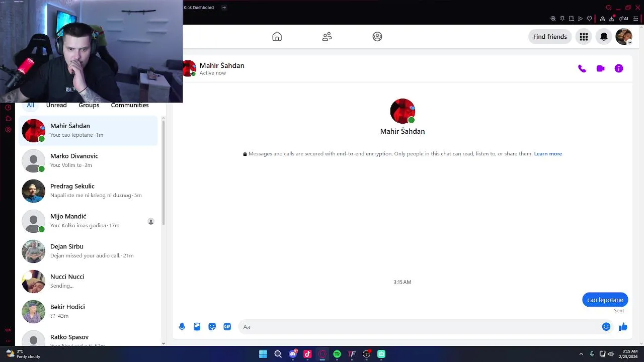Viewport: 644px width, 362px height.
Task: Open the Groups circle icon in top navigation
Action: pyautogui.click(x=377, y=37)
